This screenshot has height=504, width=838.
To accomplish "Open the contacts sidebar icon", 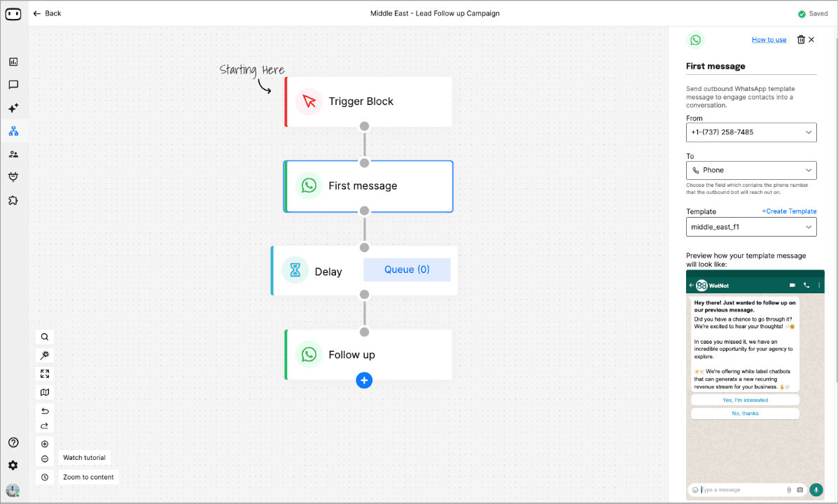I will tap(13, 155).
